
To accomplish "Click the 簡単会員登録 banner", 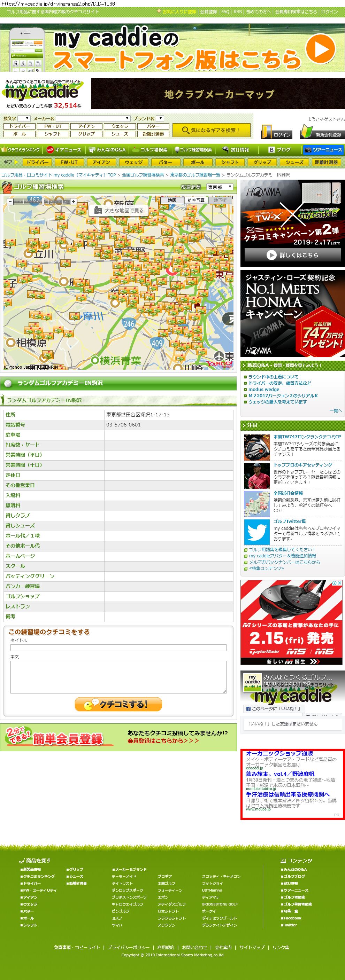I will click(118, 737).
